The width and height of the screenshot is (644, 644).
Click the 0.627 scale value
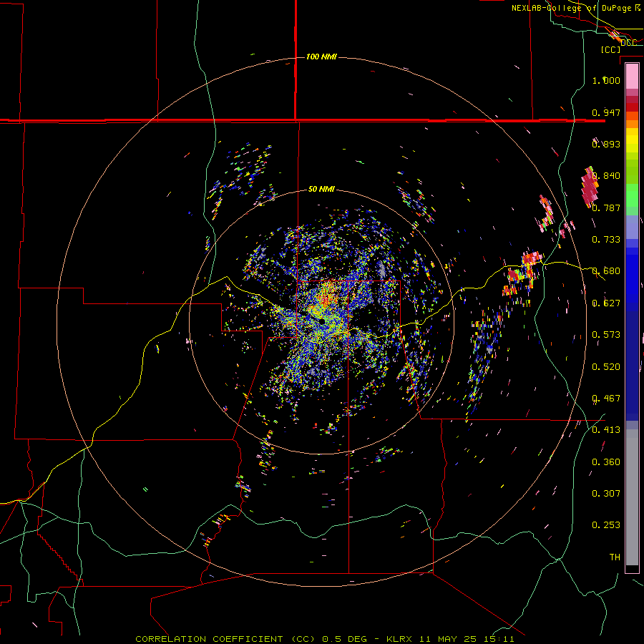[x=606, y=303]
